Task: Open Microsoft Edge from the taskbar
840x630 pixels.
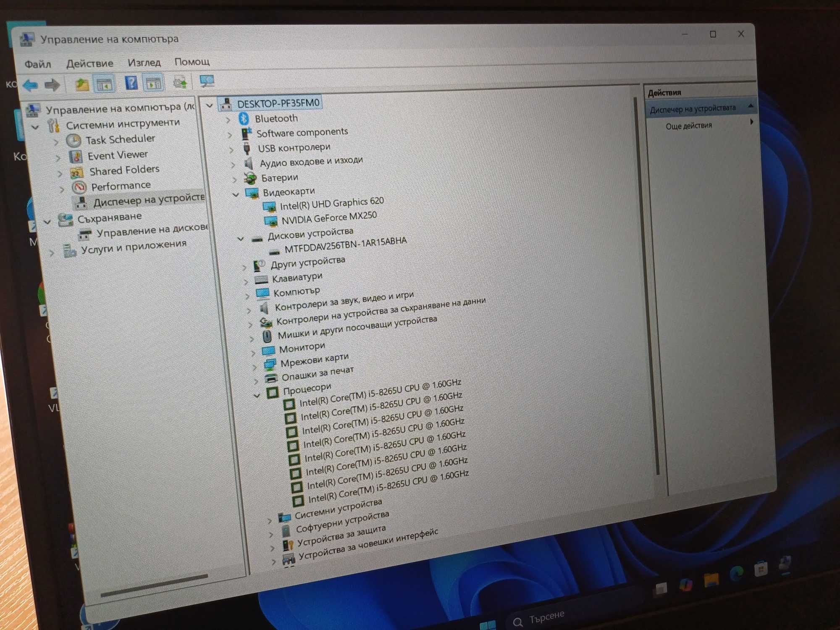Action: coord(736,573)
